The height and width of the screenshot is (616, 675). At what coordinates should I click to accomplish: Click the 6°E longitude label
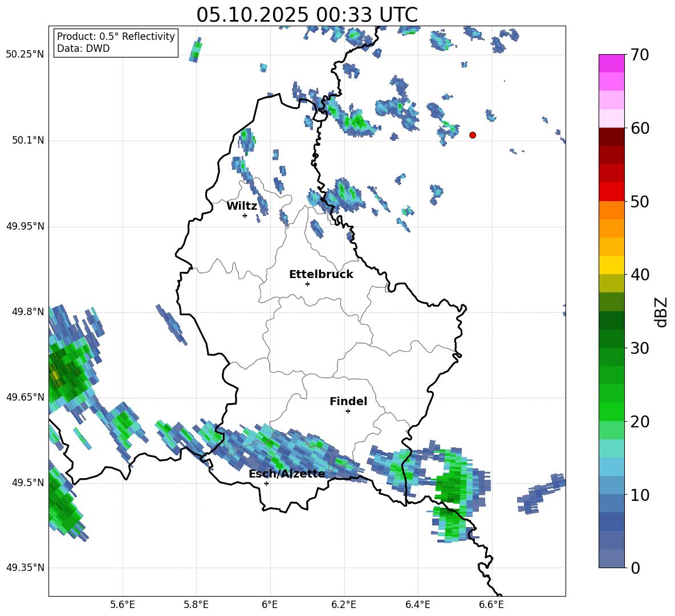[x=270, y=605]
